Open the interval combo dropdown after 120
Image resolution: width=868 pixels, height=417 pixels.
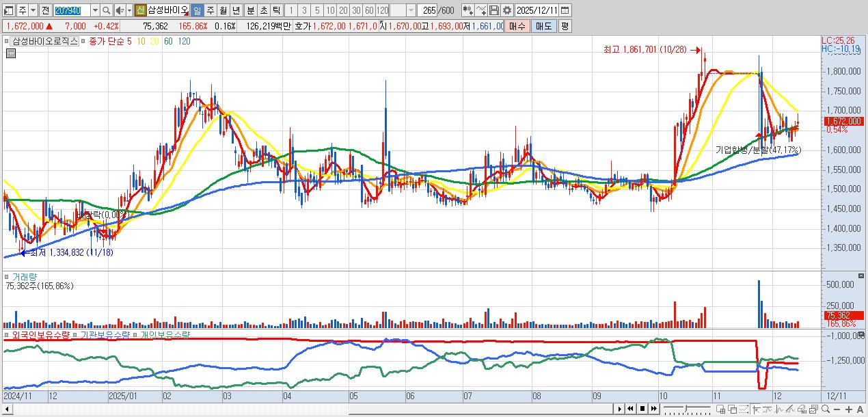411,10
